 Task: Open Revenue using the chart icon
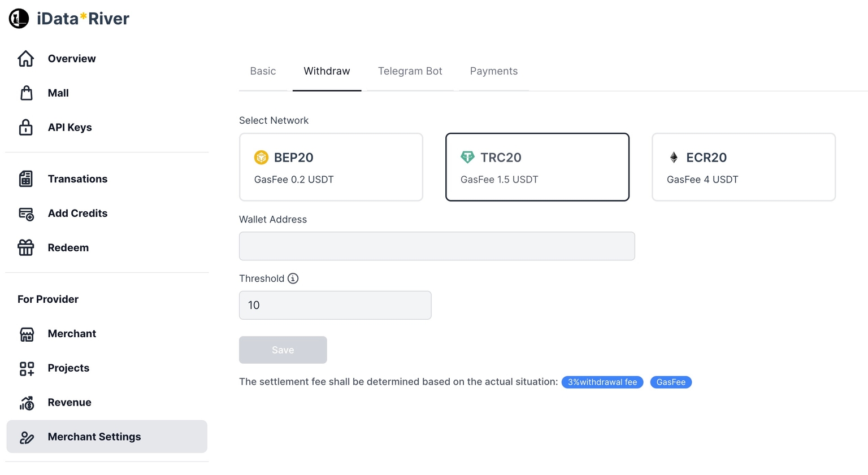click(x=27, y=403)
